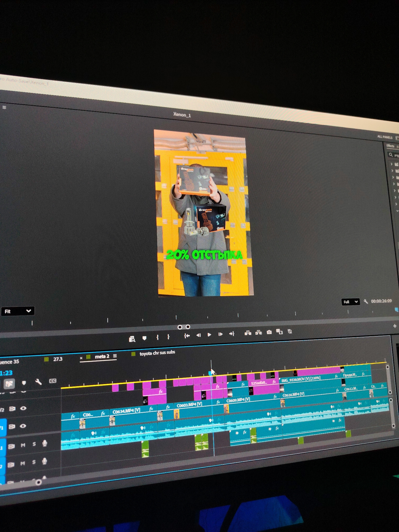Enable voice-over record on A1 track

pyautogui.click(x=45, y=443)
